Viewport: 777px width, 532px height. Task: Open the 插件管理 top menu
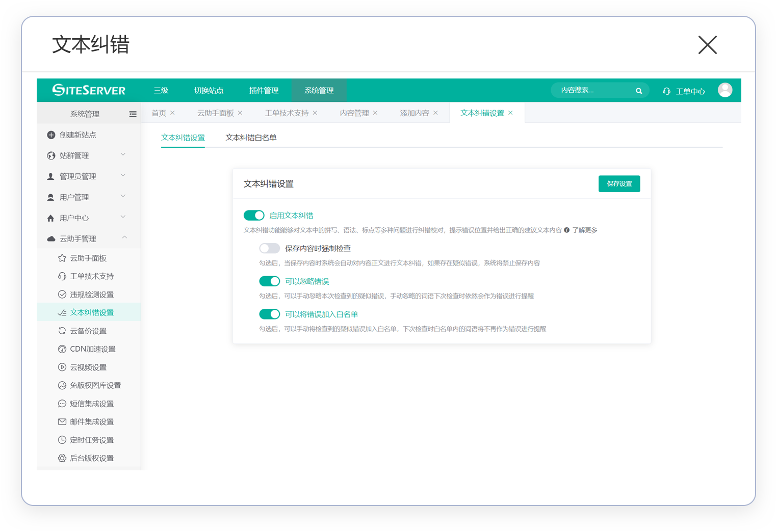pyautogui.click(x=264, y=91)
